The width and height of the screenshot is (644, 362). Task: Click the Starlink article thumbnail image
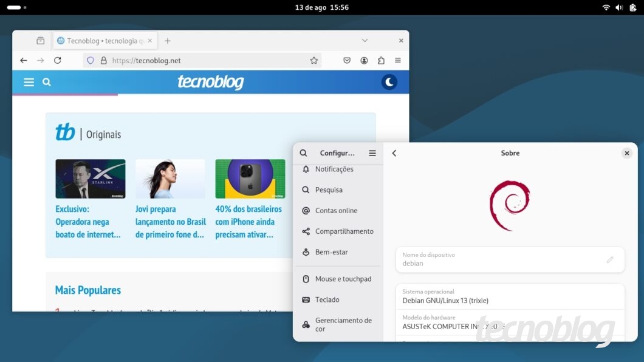point(91,179)
